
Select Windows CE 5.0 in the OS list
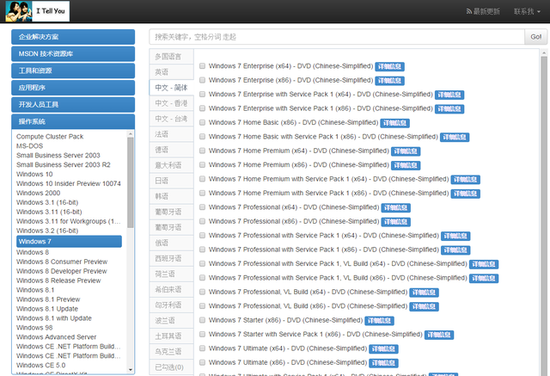point(41,365)
